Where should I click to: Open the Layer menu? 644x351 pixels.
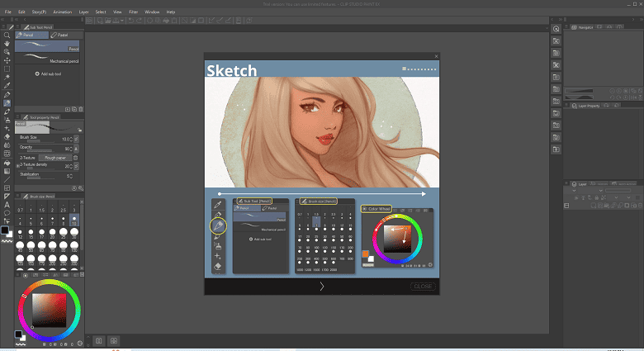point(83,12)
